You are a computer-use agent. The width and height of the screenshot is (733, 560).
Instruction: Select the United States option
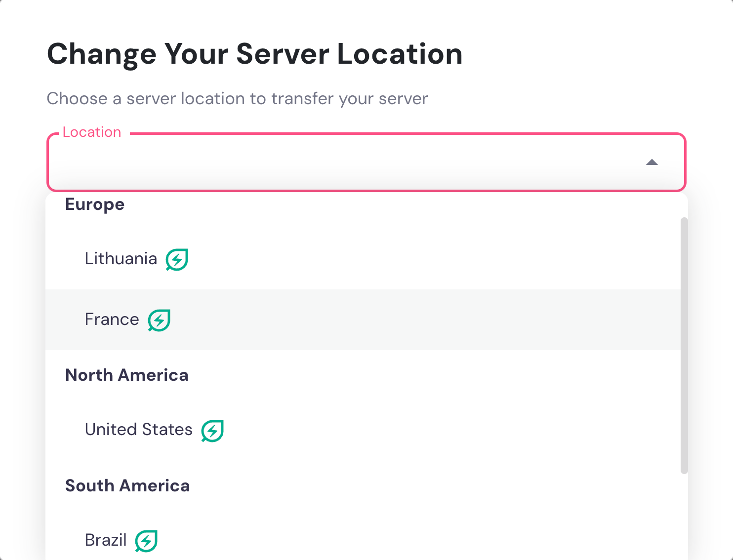[138, 429]
